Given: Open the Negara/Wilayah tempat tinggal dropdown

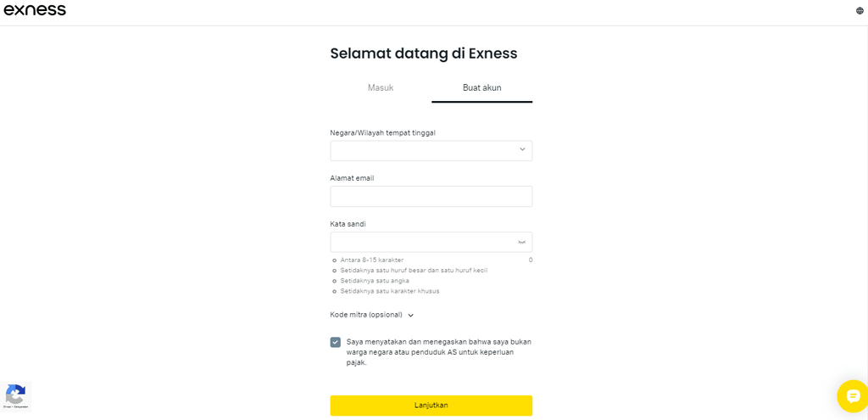Looking at the screenshot, I should (424, 150).
